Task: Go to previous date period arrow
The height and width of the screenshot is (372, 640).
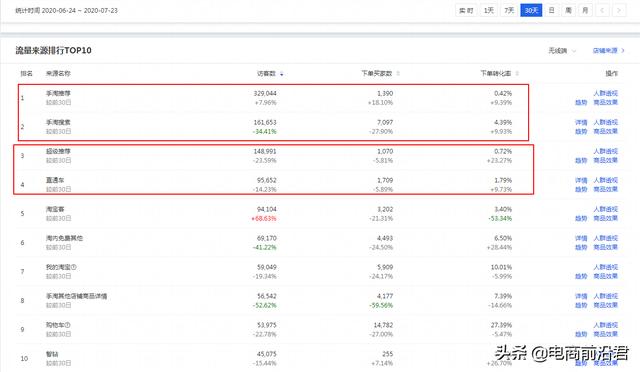Action: (x=602, y=10)
